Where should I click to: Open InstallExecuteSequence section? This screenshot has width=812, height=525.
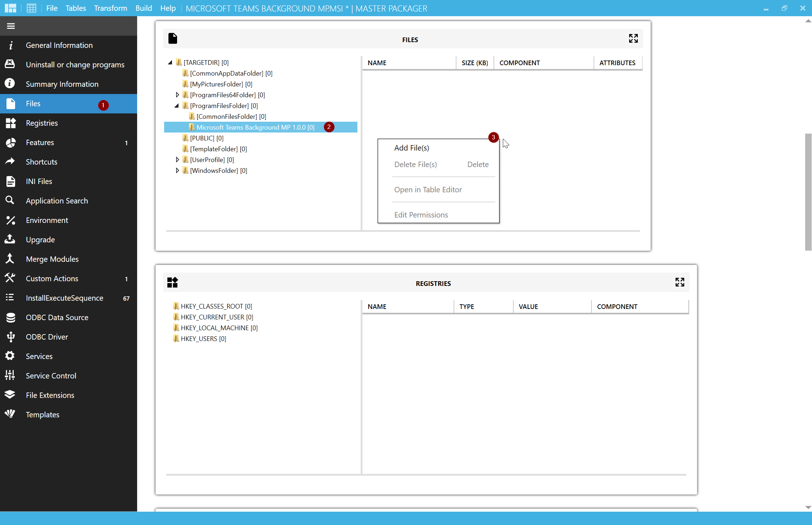pos(68,298)
